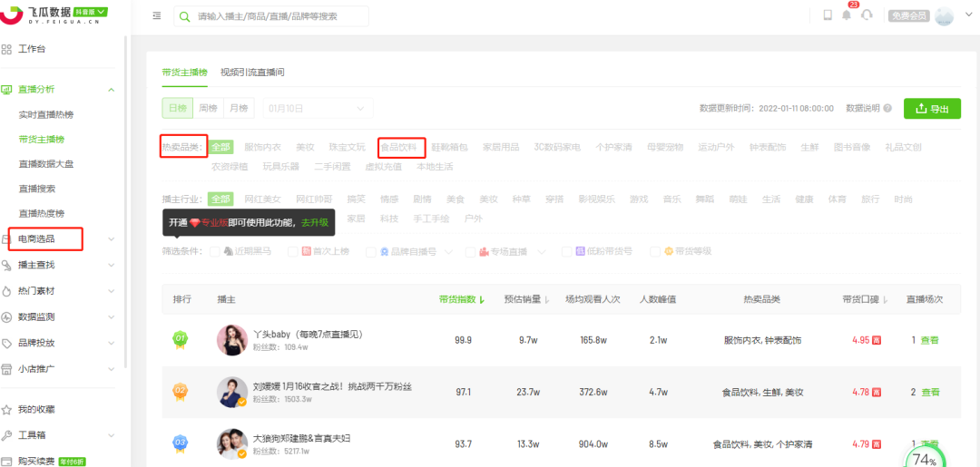Select the 周榜 weekly ranking toggle
The width and height of the screenshot is (980, 467).
(208, 108)
